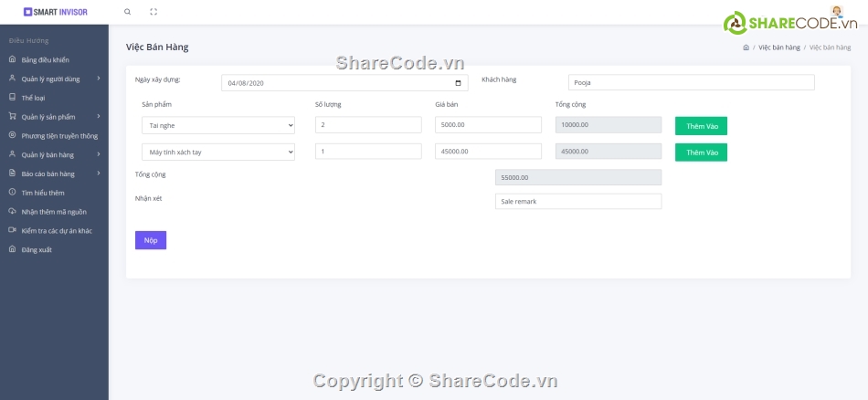Click the Khách hàng input field
This screenshot has height=400, width=868.
click(x=691, y=82)
